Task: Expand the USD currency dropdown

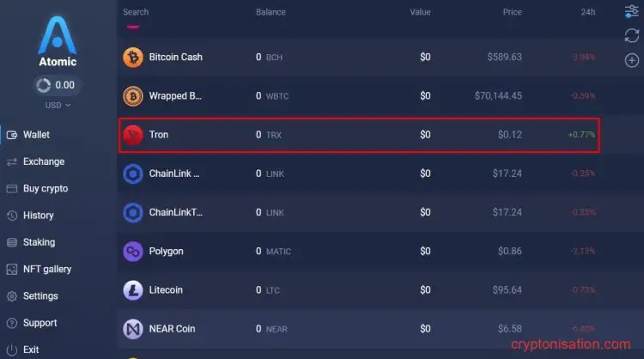Action: point(58,105)
